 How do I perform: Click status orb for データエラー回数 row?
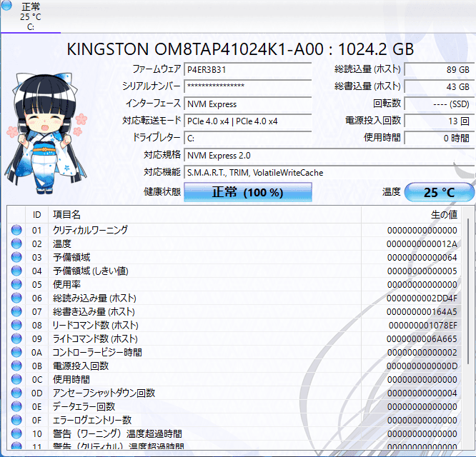coord(16,406)
